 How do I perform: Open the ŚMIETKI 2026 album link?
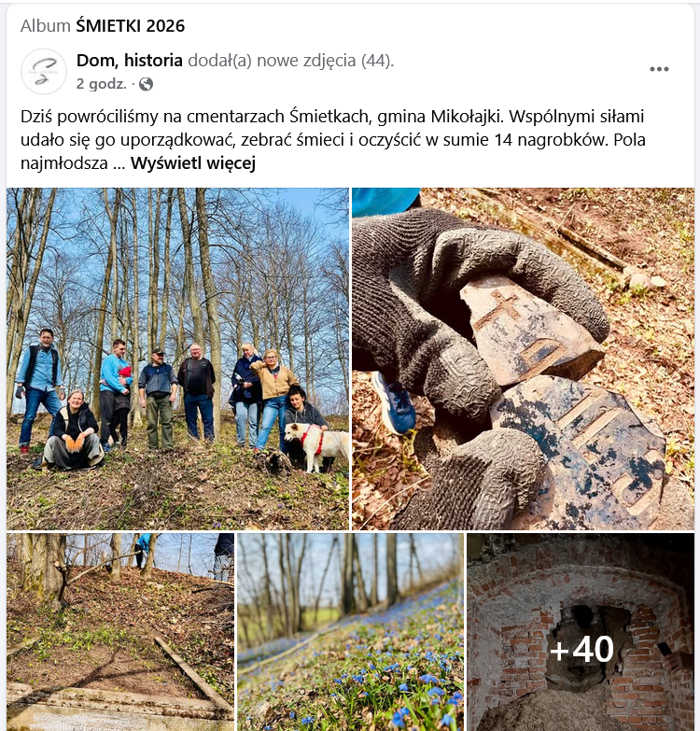point(131,25)
